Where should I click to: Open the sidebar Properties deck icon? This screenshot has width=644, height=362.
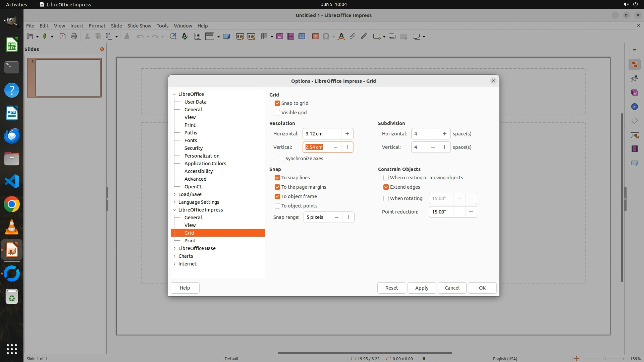click(x=634, y=64)
